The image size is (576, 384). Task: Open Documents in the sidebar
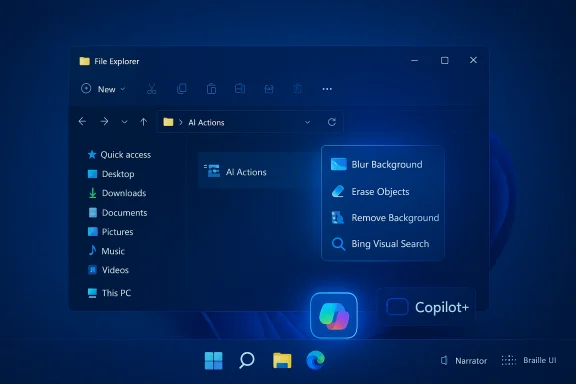click(118, 212)
